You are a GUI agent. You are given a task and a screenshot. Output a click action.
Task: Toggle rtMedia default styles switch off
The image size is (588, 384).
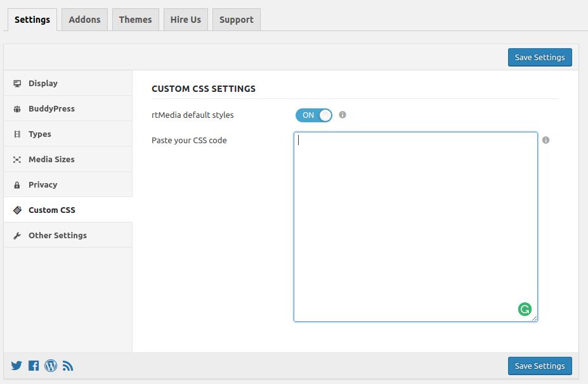point(313,115)
